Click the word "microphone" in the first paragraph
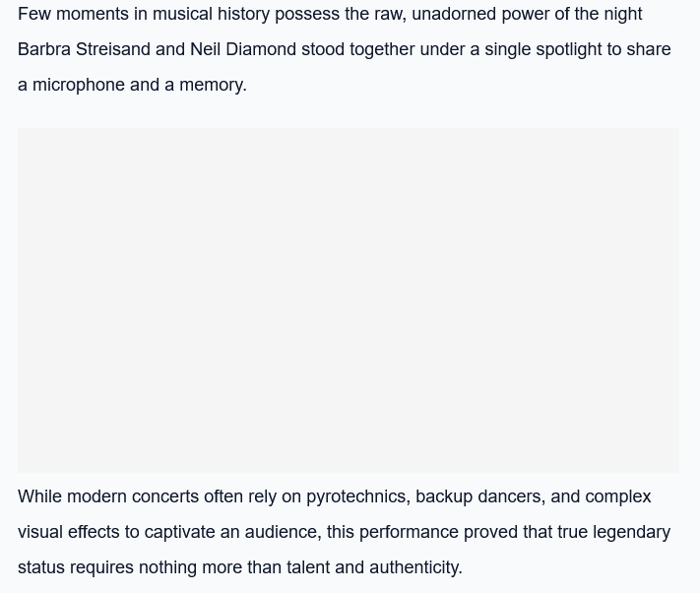Screen dimensions: 700x593 tap(79, 85)
